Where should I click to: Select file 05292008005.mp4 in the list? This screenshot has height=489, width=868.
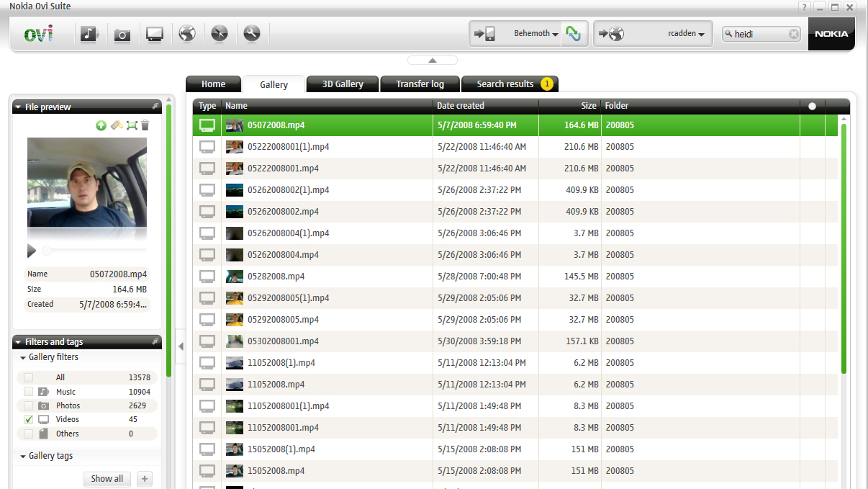point(515,320)
